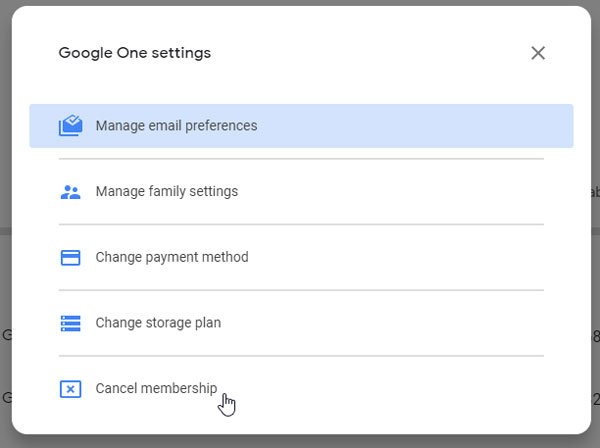Close the Google One settings dialog
The image size is (600, 448).
(538, 53)
